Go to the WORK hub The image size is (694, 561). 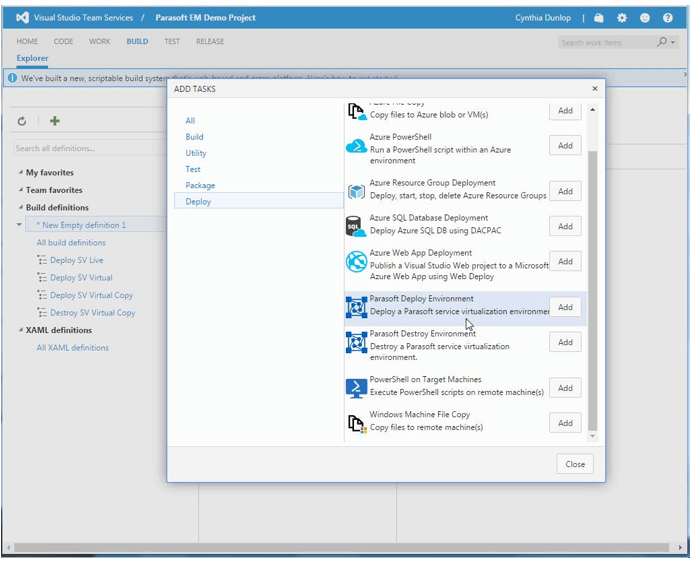(100, 41)
